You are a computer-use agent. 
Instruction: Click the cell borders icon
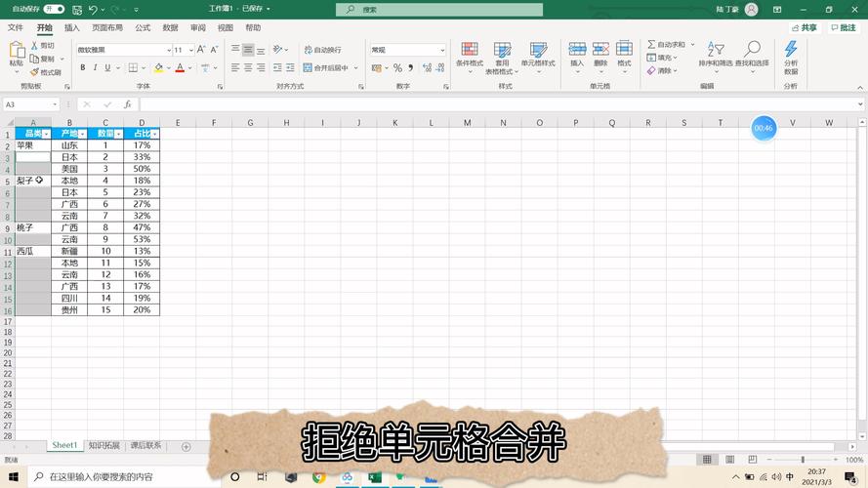tap(133, 67)
